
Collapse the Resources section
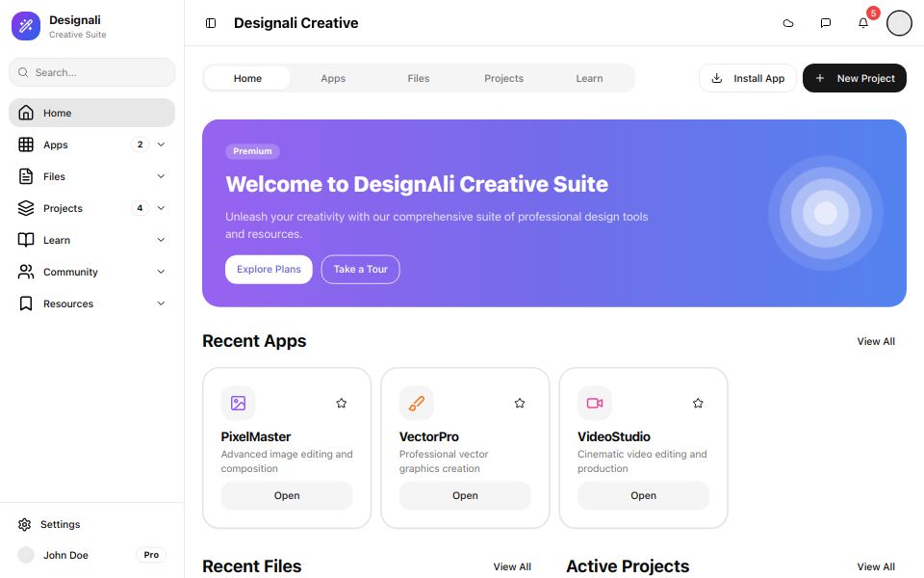[x=161, y=303]
